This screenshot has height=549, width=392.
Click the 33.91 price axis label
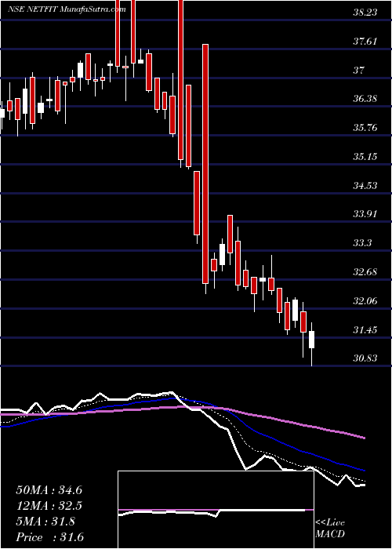tap(365, 214)
